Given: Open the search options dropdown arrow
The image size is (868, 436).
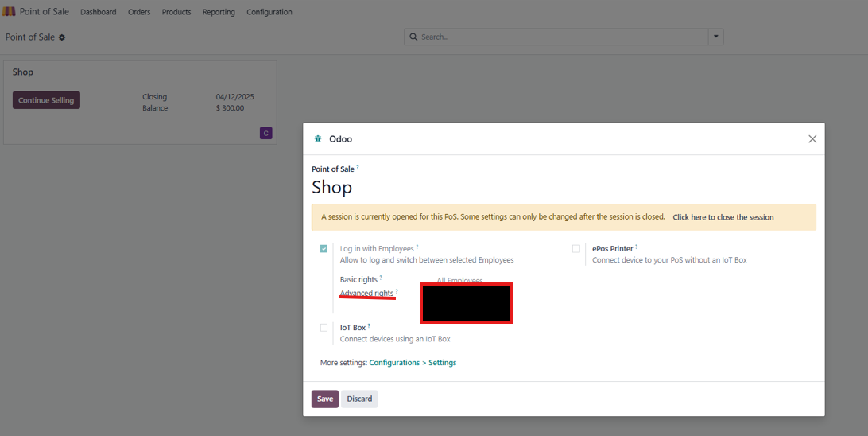Looking at the screenshot, I should [x=715, y=37].
